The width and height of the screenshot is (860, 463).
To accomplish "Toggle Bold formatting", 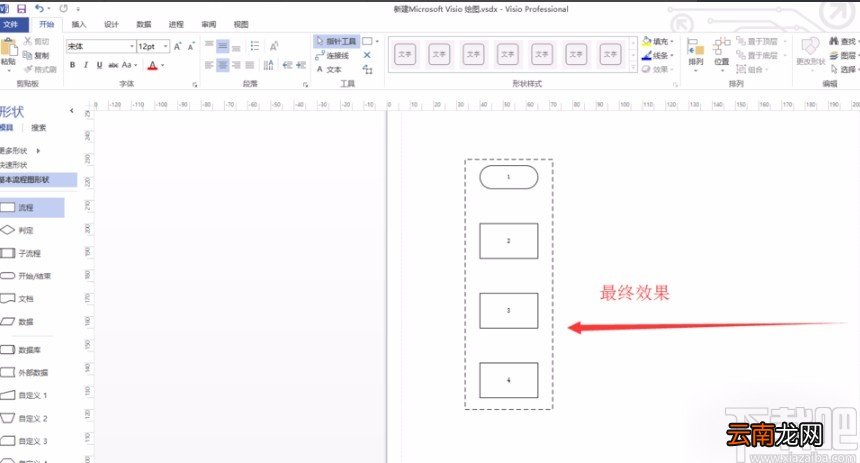I will pos(72,65).
